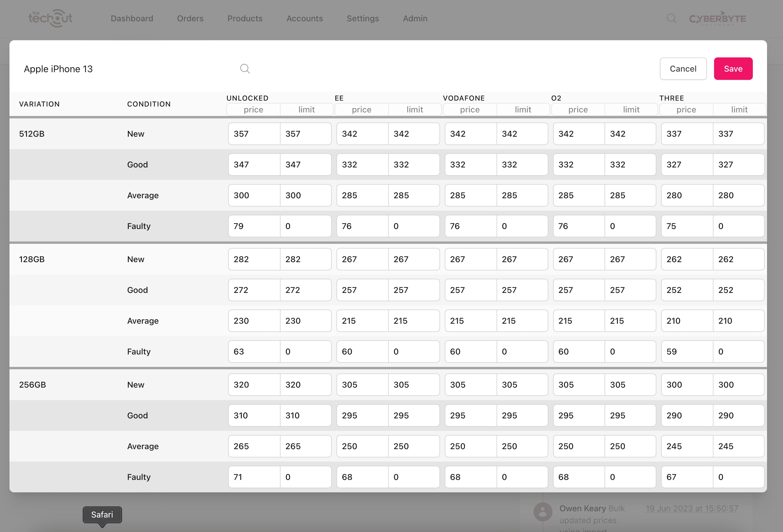The image size is (783, 532).
Task: Open the Dashboard menu
Action: tap(132, 19)
